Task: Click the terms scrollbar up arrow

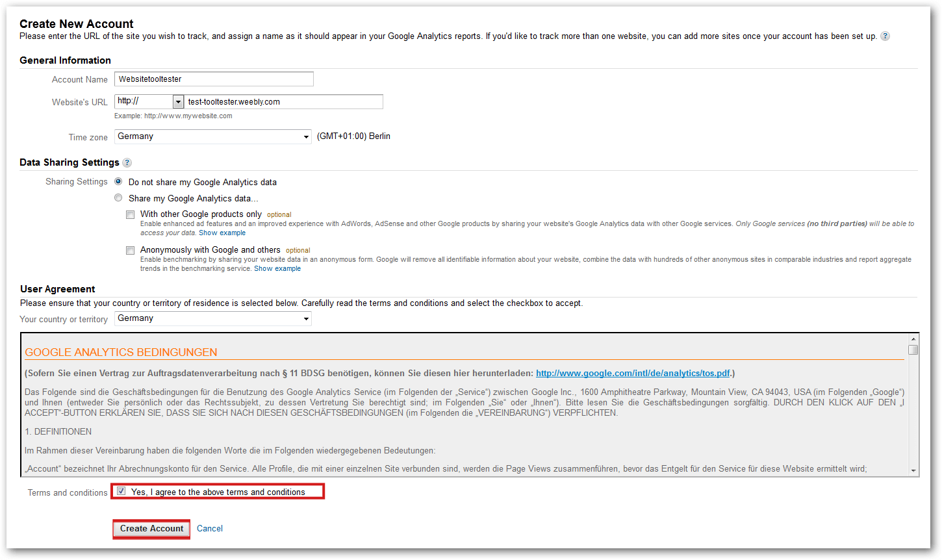Action: tap(913, 339)
